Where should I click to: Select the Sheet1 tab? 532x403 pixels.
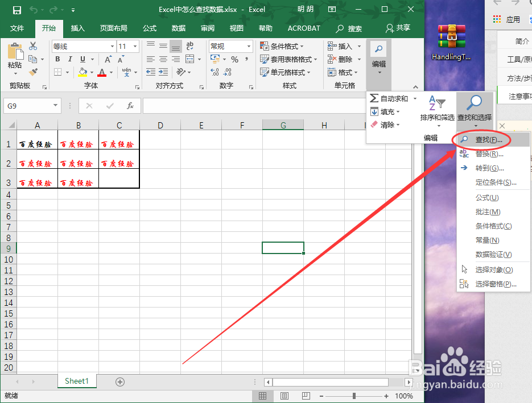(77, 381)
